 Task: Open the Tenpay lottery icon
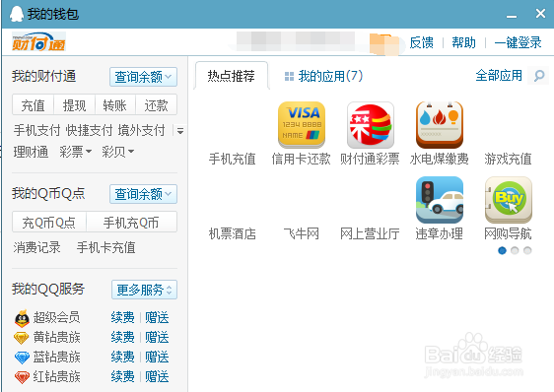click(371, 125)
